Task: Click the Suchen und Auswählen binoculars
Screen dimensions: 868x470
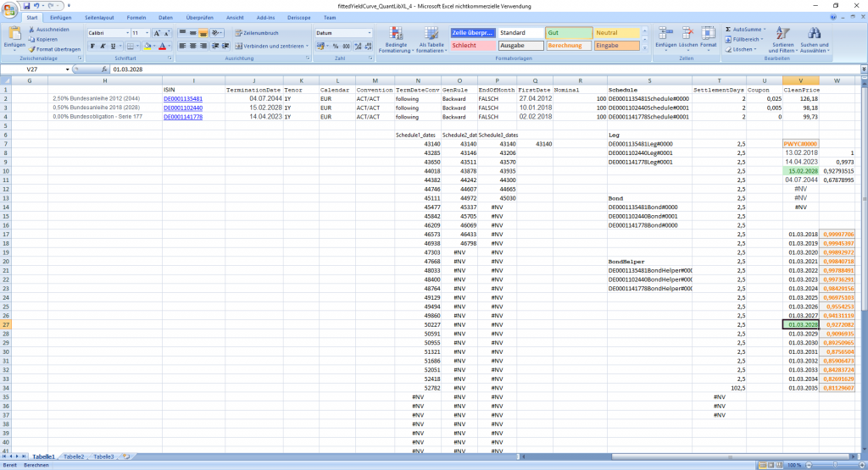Action: coord(815,39)
